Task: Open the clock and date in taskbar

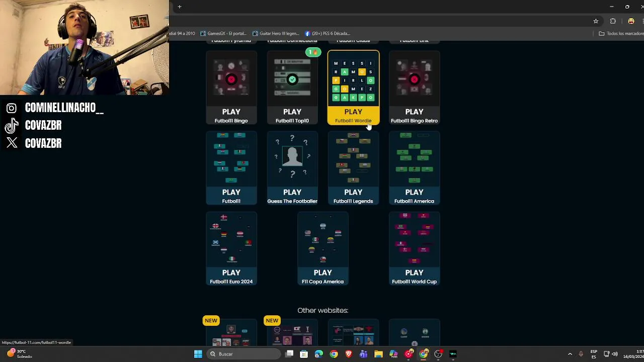Action: [633, 354]
